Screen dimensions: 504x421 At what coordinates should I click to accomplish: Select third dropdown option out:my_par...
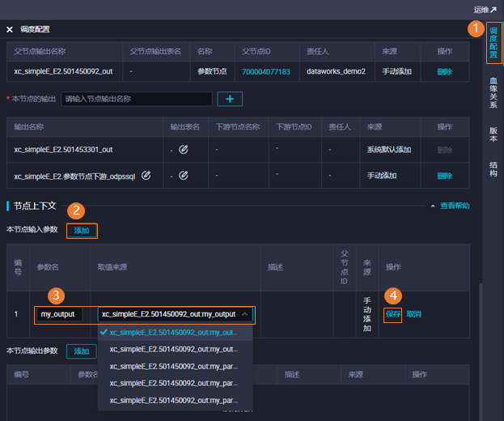(176, 366)
